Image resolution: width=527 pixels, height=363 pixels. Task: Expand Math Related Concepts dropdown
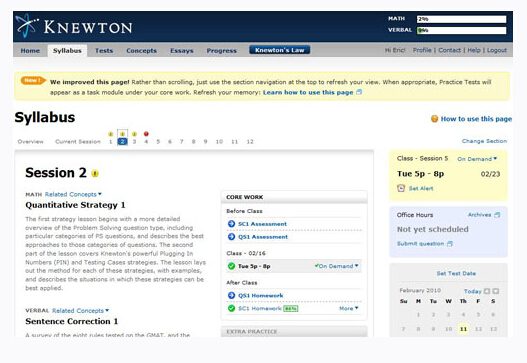(73, 194)
